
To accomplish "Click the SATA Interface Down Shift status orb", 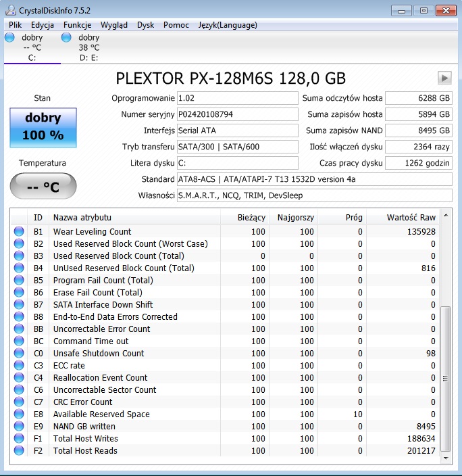I will coord(19,304).
